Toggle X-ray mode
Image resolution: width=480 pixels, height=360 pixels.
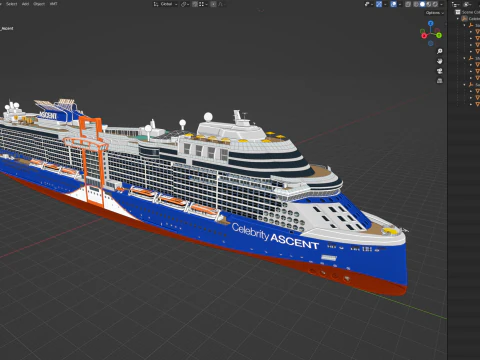point(408,4)
